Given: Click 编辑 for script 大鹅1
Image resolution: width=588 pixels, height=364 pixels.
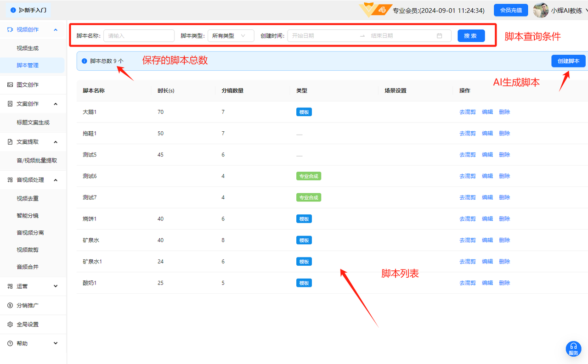Looking at the screenshot, I should (x=487, y=112).
